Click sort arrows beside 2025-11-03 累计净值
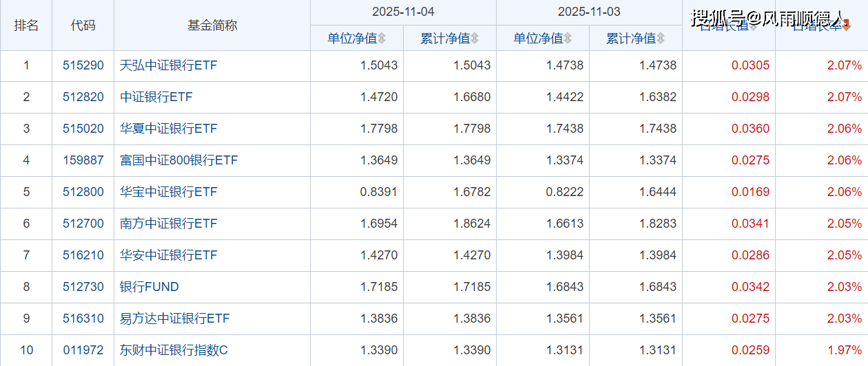The height and width of the screenshot is (366, 868). tap(661, 39)
